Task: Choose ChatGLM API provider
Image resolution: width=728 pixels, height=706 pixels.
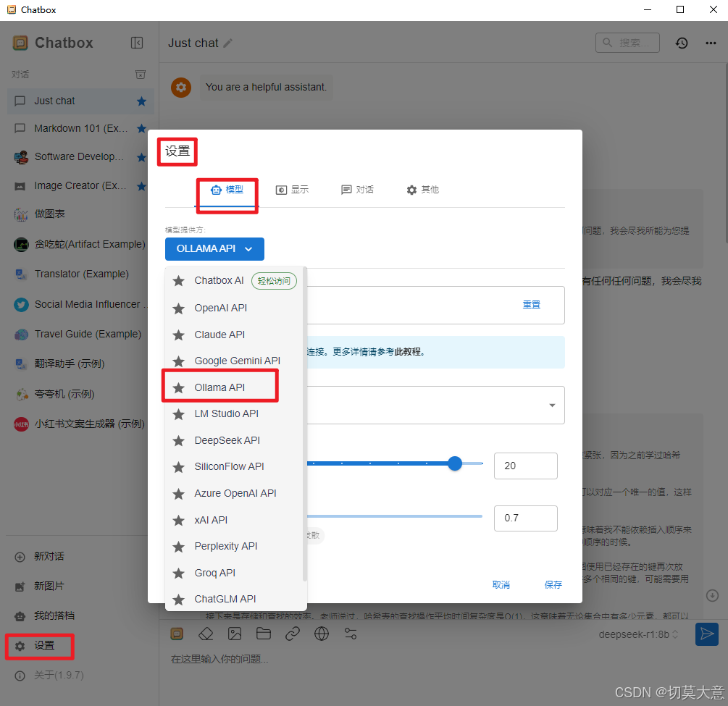Action: point(234,600)
